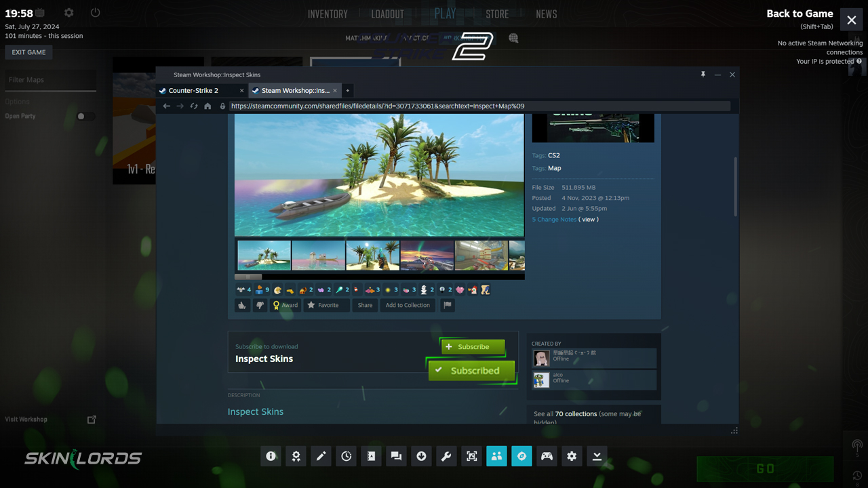Click the award badge showing count 4
The height and width of the screenshot is (488, 868).
243,289
